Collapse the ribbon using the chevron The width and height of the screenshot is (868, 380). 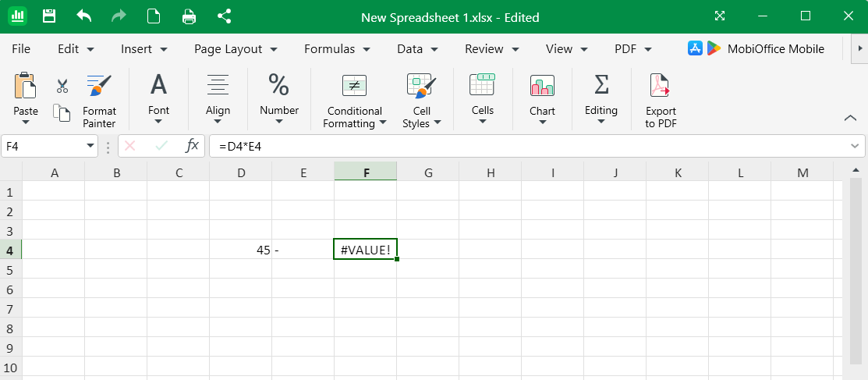(x=850, y=118)
